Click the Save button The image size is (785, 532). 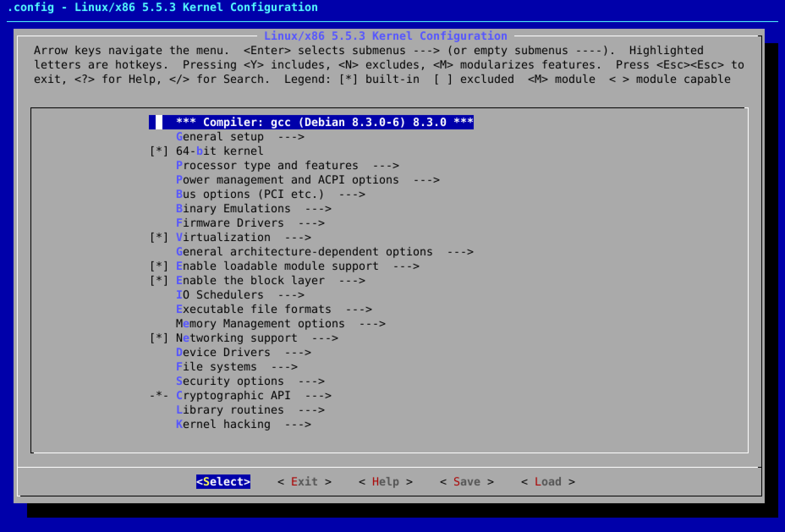467,482
